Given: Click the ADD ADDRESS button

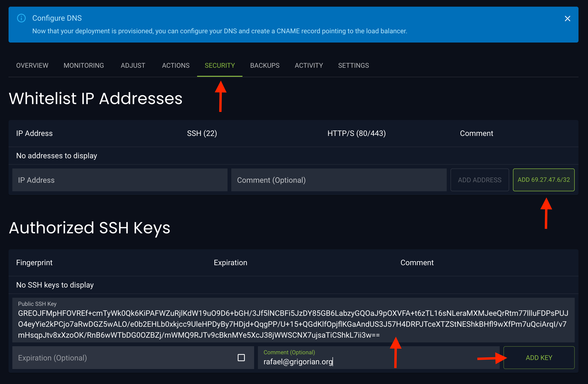Looking at the screenshot, I should point(479,180).
